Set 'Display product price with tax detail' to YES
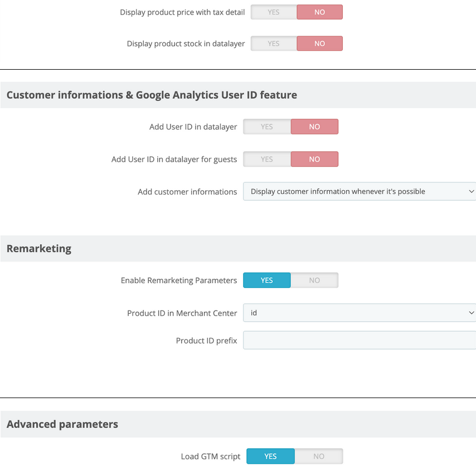The image size is (476, 465). pyautogui.click(x=273, y=12)
